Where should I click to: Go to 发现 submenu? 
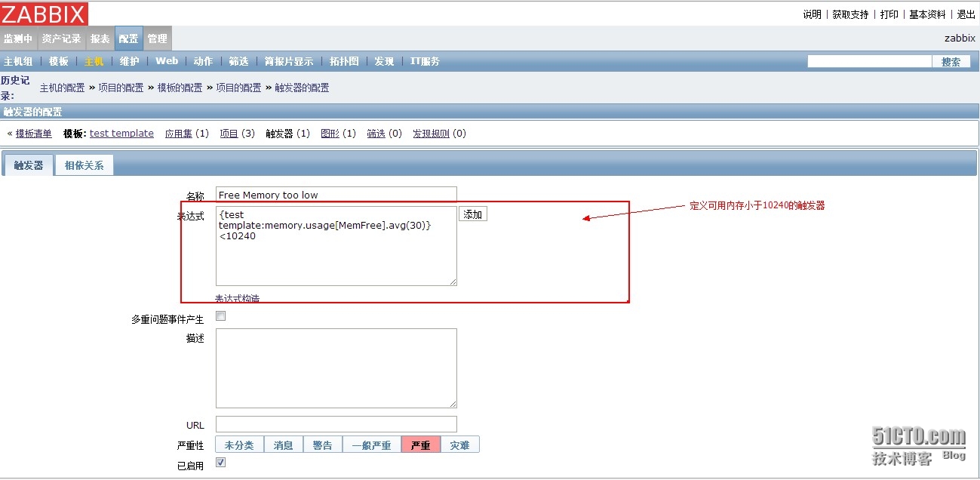pyautogui.click(x=384, y=62)
